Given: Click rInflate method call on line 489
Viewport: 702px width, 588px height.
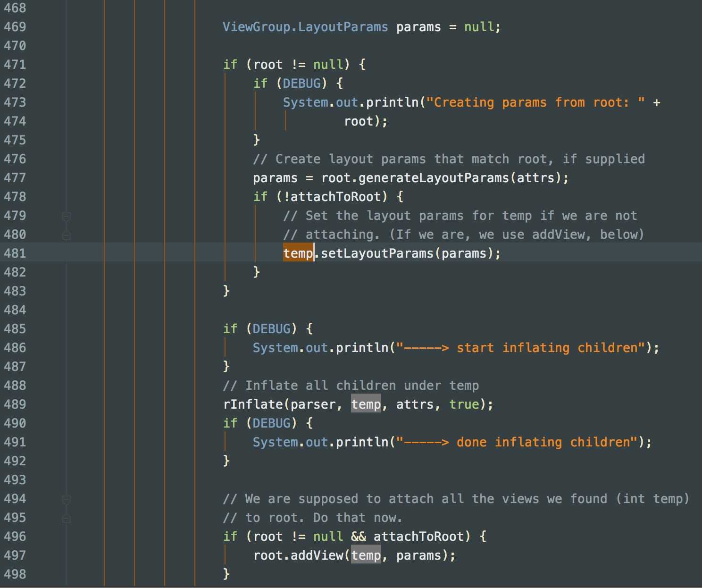Looking at the screenshot, I should tap(253, 404).
